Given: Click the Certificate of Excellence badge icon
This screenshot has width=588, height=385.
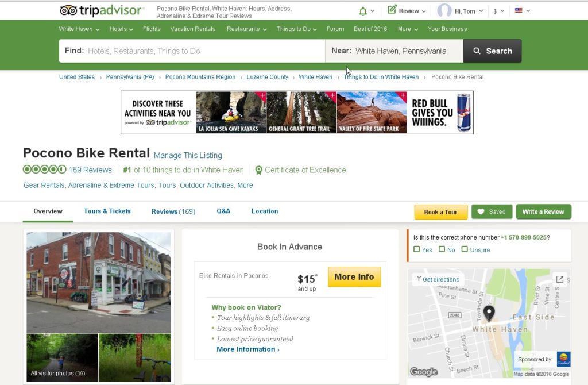Looking at the screenshot, I should pos(259,170).
